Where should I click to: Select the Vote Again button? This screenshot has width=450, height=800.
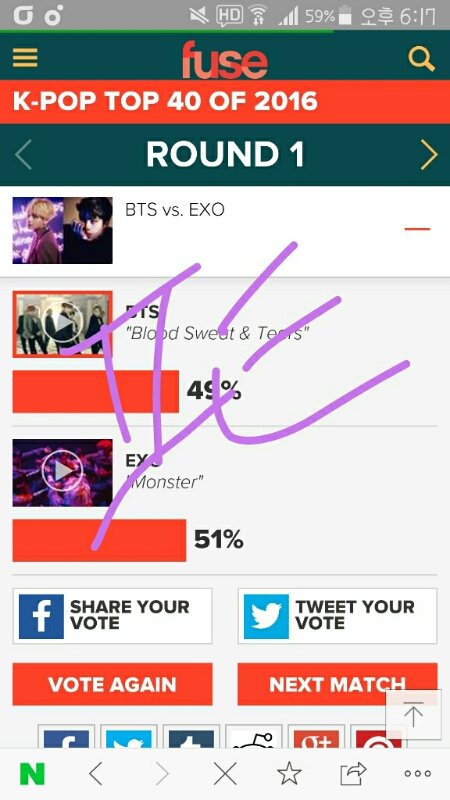[112, 684]
